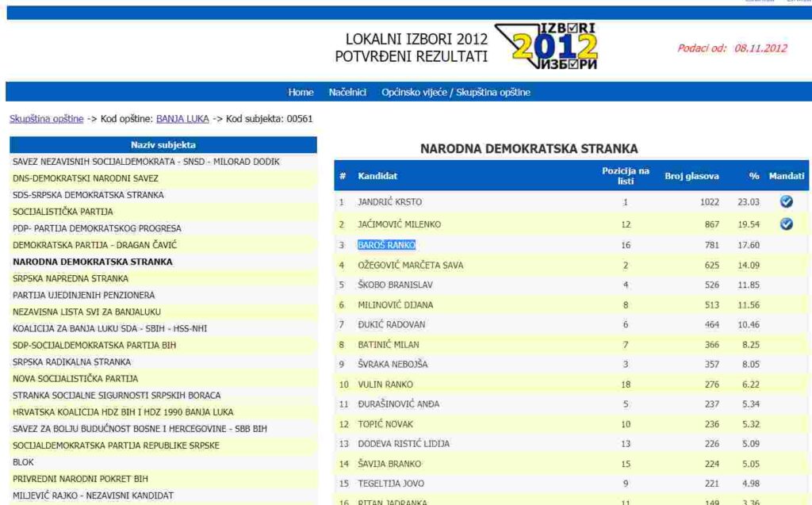The height and width of the screenshot is (505, 812).
Task: Click mandate checkmark icon for Jandrić Krsto
Action: coord(786,202)
